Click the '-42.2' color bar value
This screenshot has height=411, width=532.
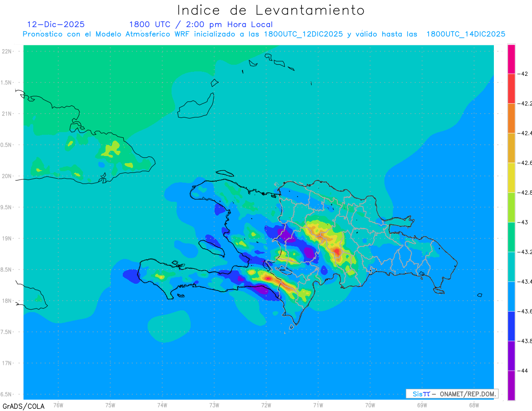coord(525,103)
